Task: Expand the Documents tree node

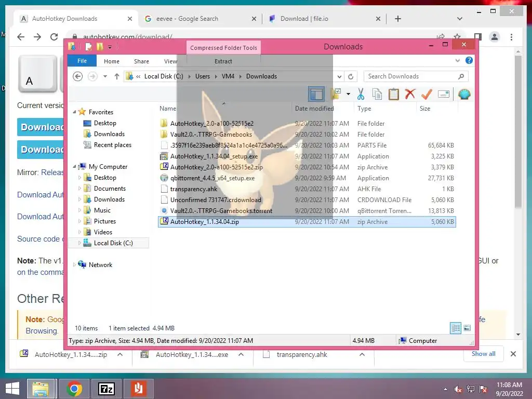Action: (79, 188)
